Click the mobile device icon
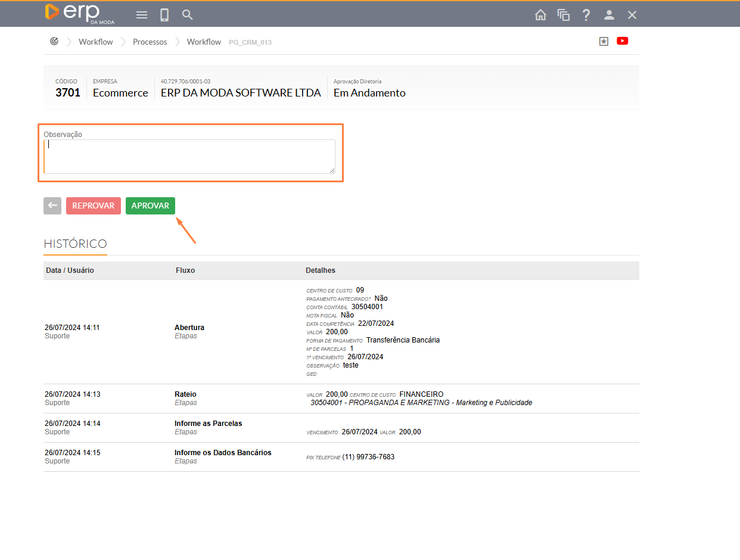 164,15
